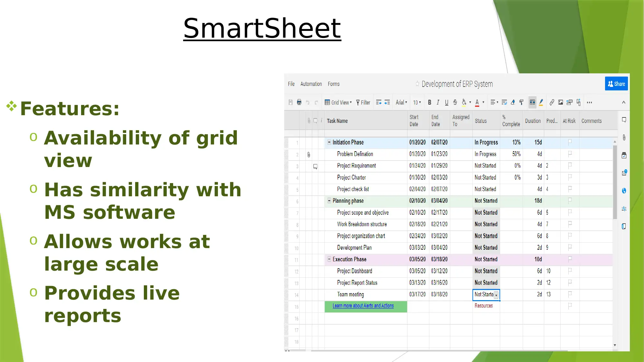Insert an image into the cell
This screenshot has width=644, height=362.
pyautogui.click(x=560, y=102)
